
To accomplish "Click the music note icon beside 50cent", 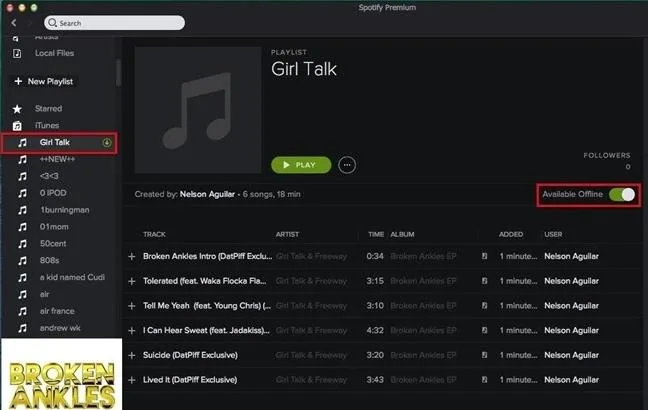I will [x=22, y=244].
